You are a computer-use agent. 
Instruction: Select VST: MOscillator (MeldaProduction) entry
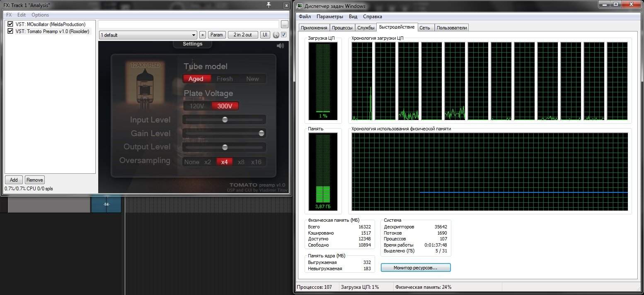51,24
